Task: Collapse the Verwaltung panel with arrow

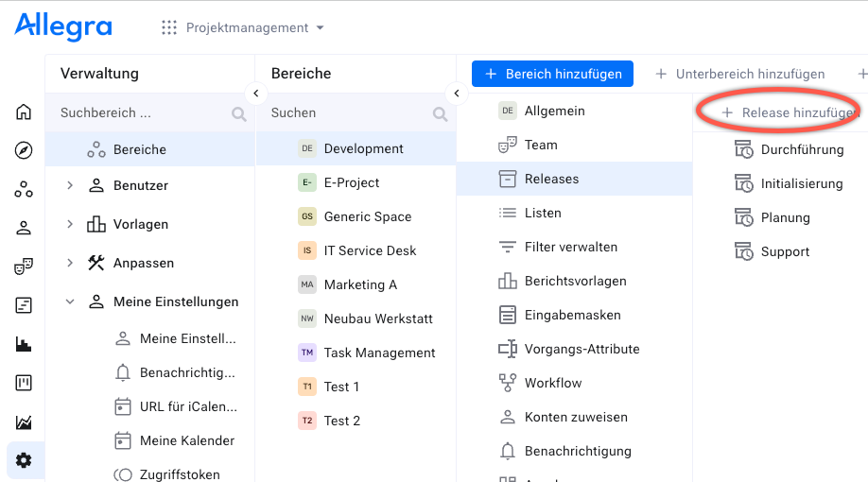Action: coord(255,93)
